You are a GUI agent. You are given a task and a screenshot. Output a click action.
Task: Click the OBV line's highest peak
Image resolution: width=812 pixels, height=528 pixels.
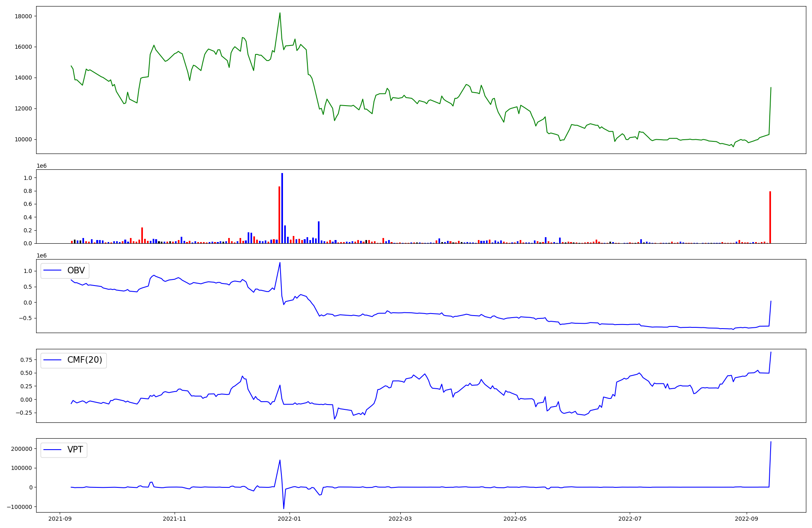click(x=280, y=263)
